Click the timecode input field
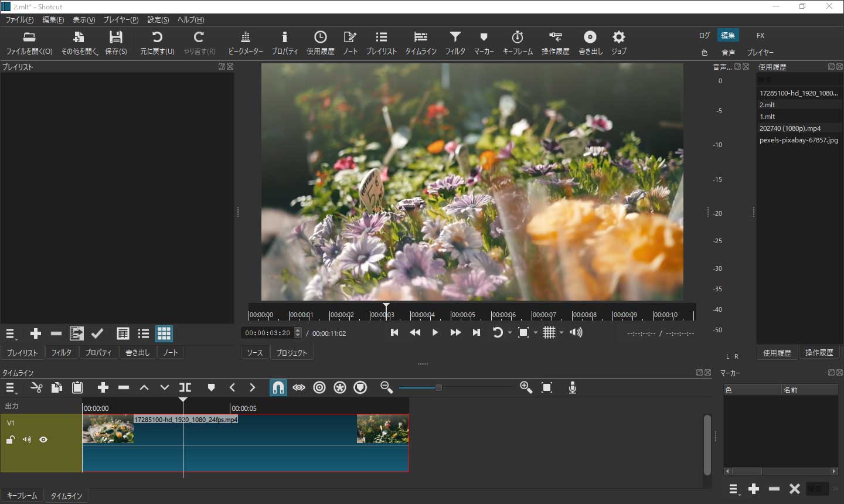The image size is (844, 504). 268,332
